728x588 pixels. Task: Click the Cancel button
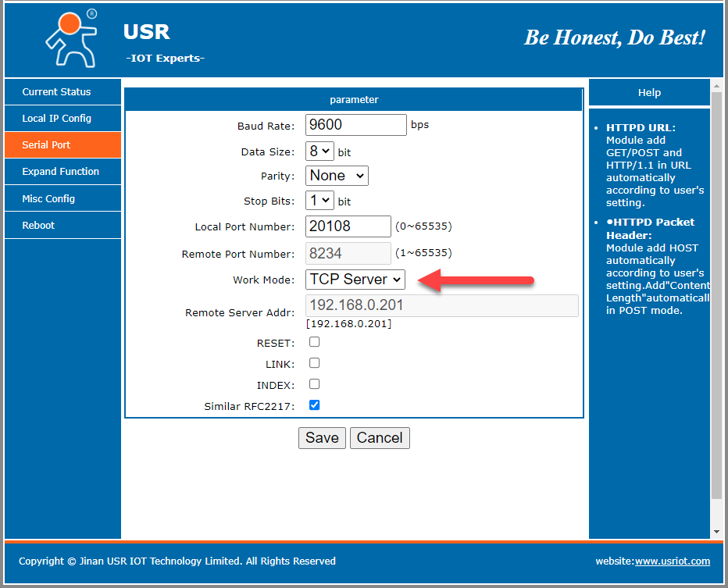click(x=380, y=438)
